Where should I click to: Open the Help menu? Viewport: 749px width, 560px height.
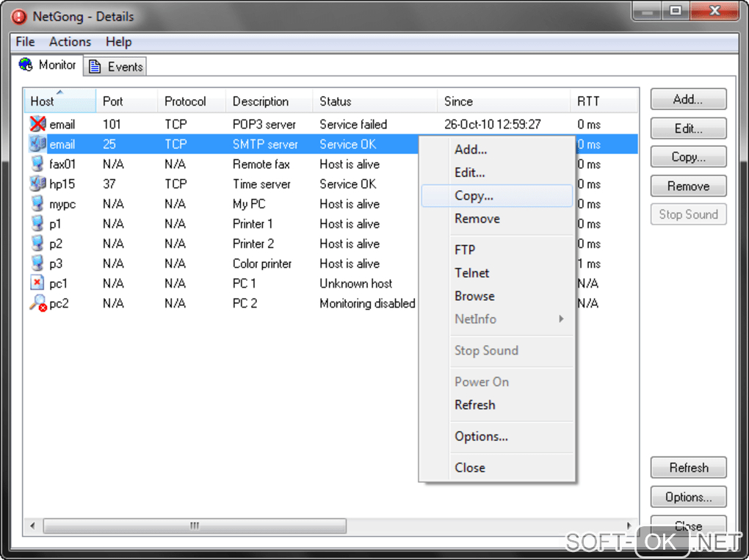118,42
